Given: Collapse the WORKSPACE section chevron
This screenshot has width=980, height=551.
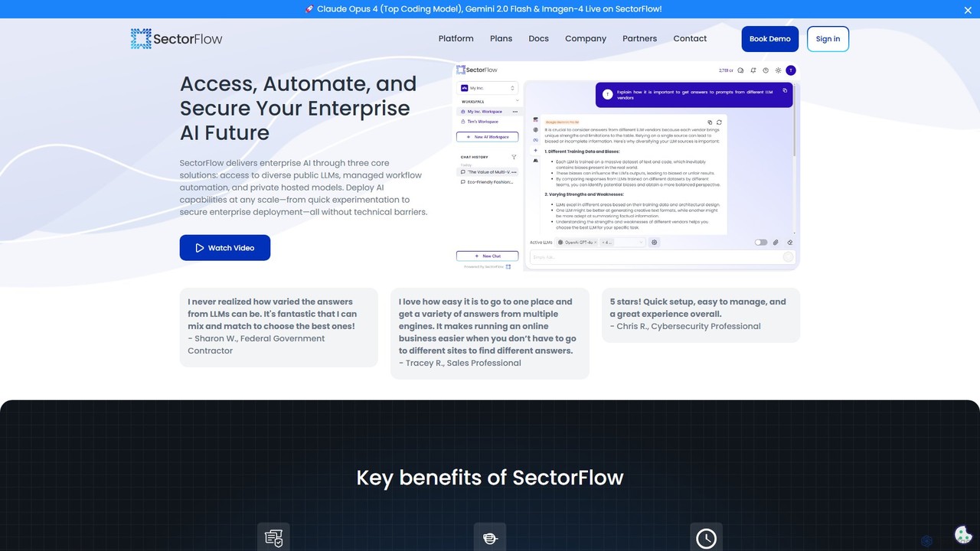Looking at the screenshot, I should pos(518,100).
